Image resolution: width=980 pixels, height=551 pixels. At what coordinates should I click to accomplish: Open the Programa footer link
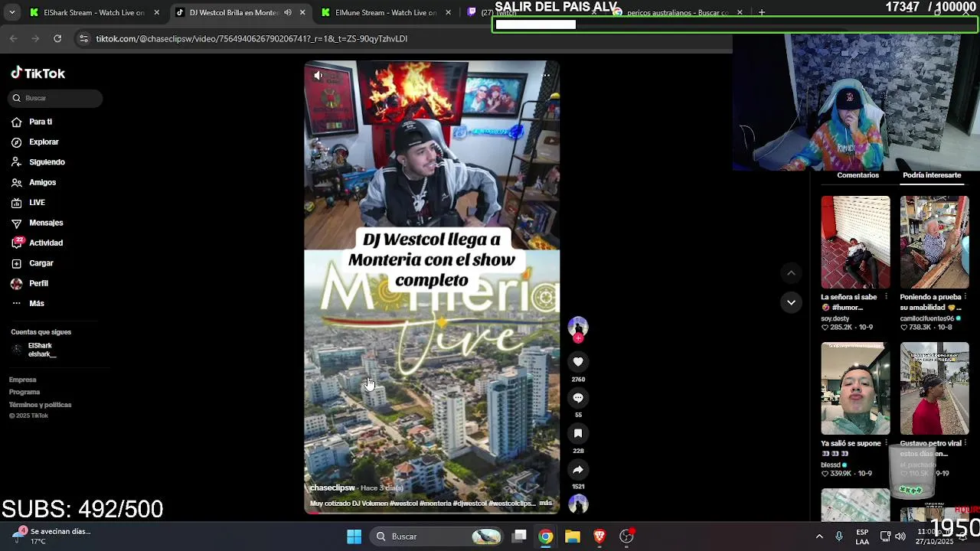click(24, 392)
